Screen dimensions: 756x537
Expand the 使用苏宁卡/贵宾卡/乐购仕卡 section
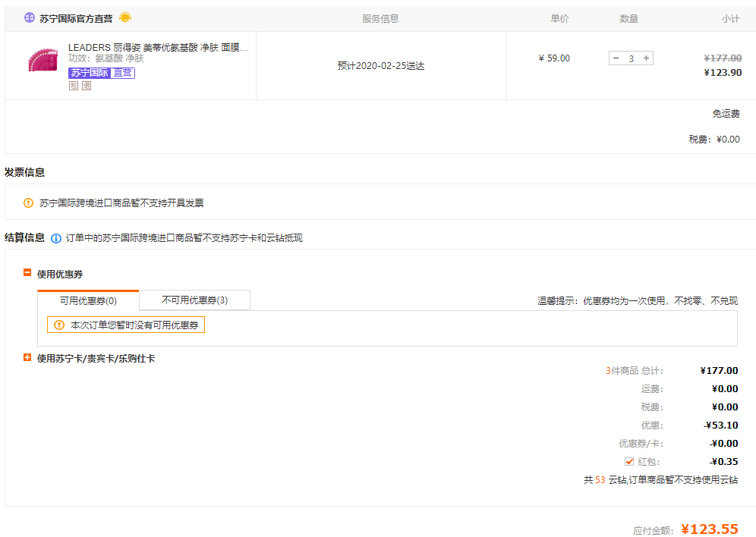tap(27, 357)
